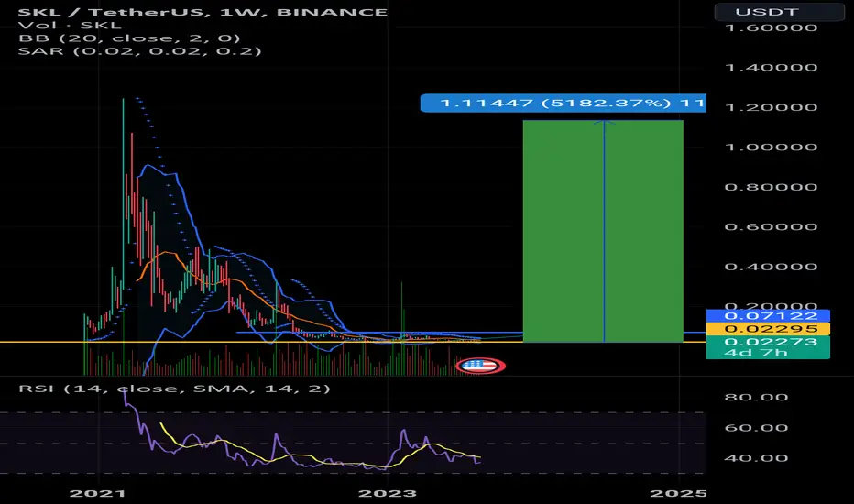Click the 1.11447 (5182.37%) measurement label

[x=564, y=103]
